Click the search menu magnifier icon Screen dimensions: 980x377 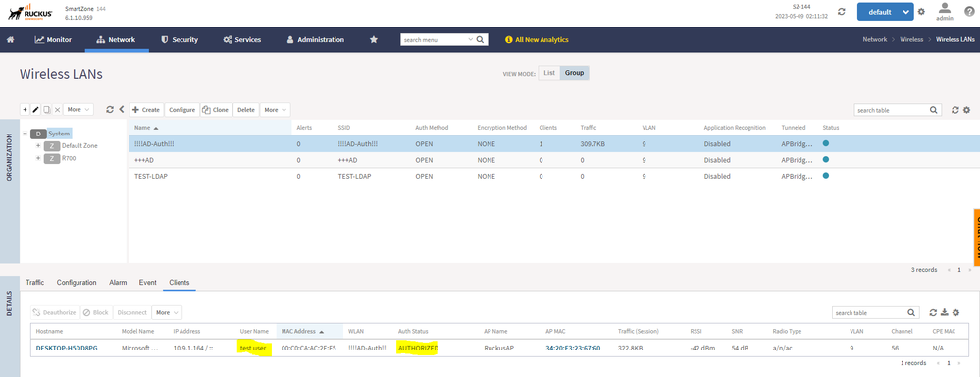480,40
